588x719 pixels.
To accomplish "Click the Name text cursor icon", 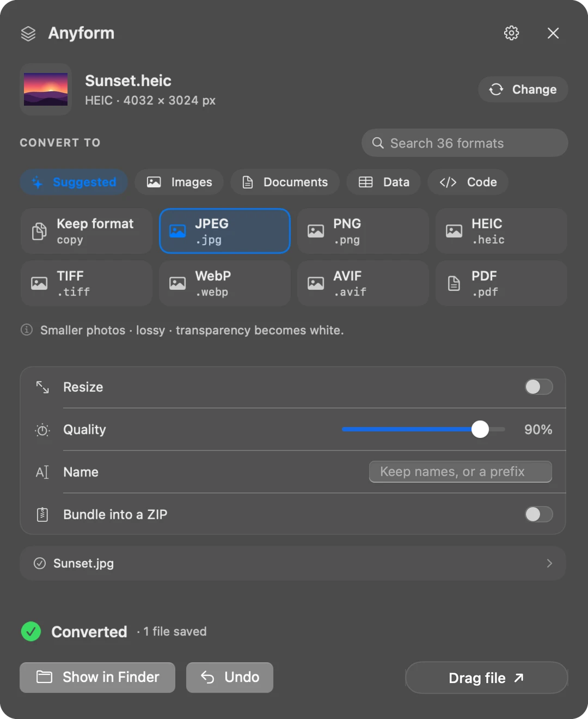I will (x=42, y=472).
